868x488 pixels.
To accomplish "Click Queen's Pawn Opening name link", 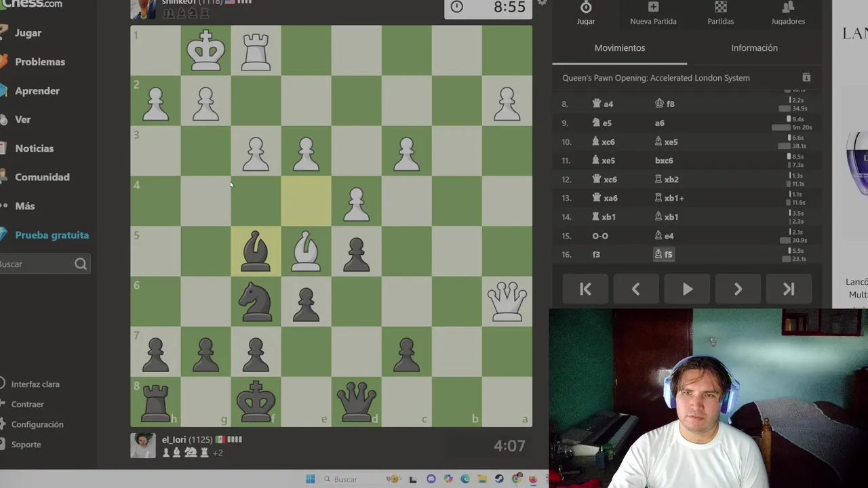I will 656,78.
